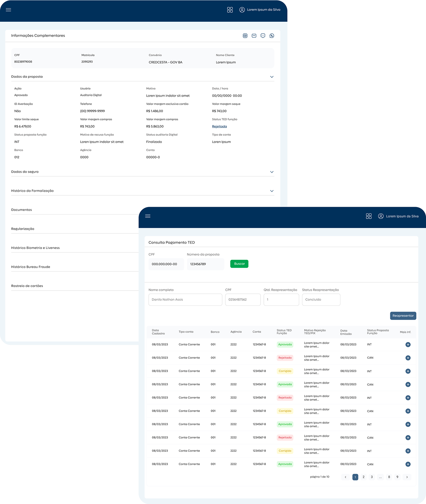Collapse Dados da proposta section chevron
The image size is (426, 504).
click(x=272, y=77)
